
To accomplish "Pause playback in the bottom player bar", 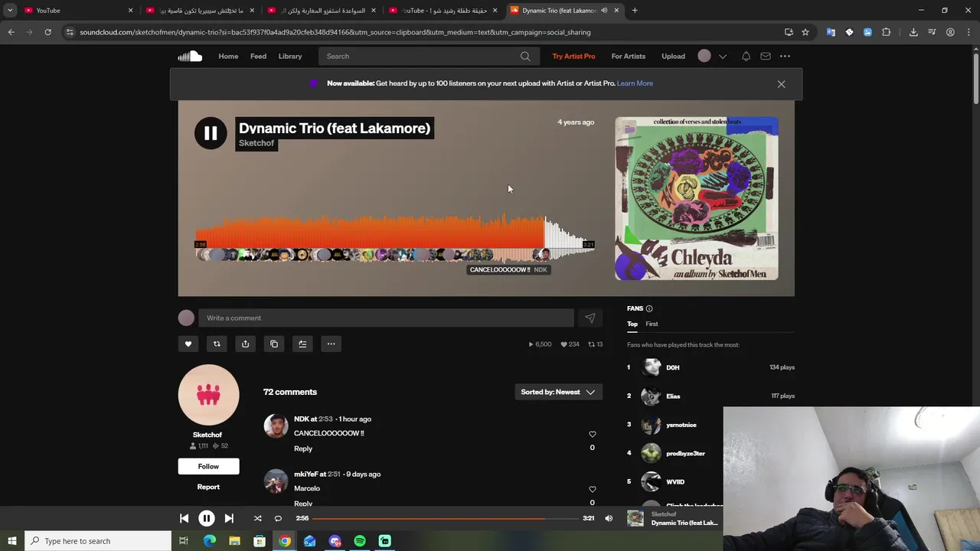I will 207,518.
